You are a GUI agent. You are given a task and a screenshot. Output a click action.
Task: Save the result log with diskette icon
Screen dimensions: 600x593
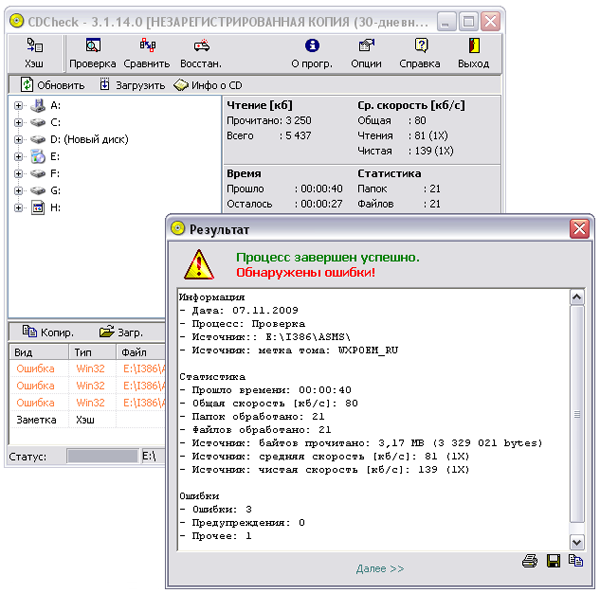[x=553, y=562]
